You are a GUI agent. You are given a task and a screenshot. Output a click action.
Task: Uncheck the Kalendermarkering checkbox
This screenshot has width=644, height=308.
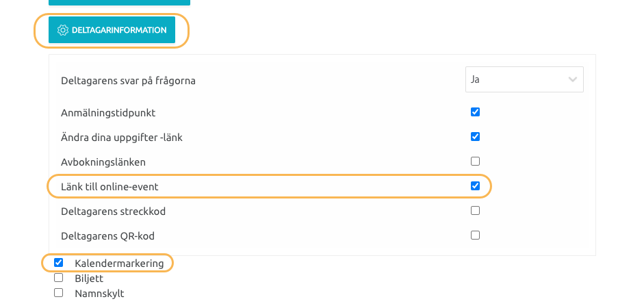[58, 262]
